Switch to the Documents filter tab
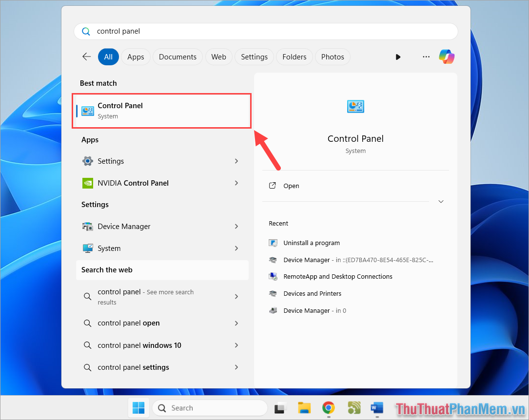 [177, 57]
